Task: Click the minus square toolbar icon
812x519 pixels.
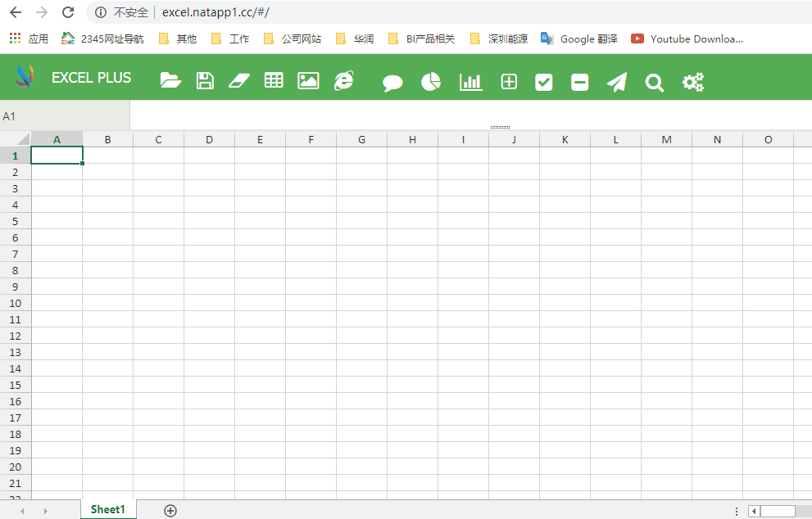Action: (x=579, y=83)
